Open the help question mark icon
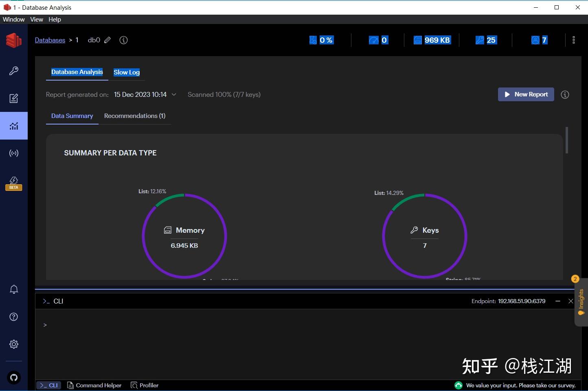The image size is (588, 391). [x=14, y=317]
